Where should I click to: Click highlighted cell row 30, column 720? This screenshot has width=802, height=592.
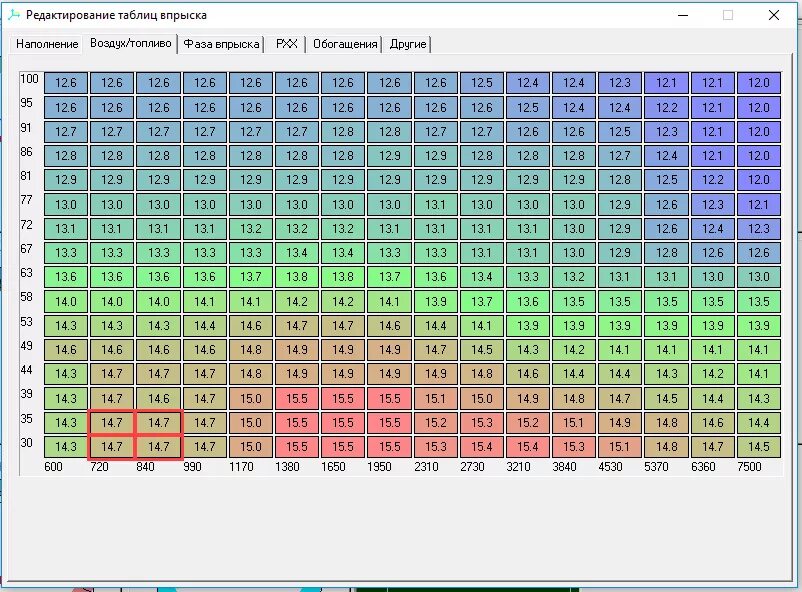point(112,447)
